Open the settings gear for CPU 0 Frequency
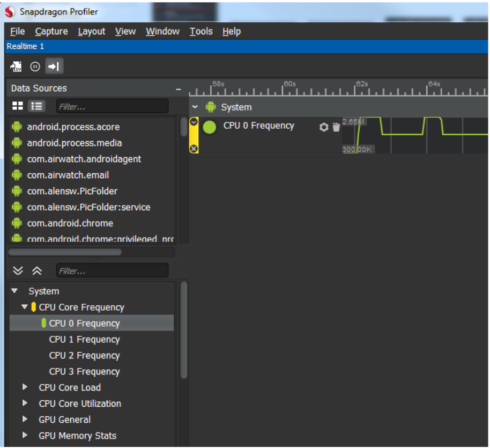Image resolution: width=490 pixels, height=448 pixels. coord(324,127)
